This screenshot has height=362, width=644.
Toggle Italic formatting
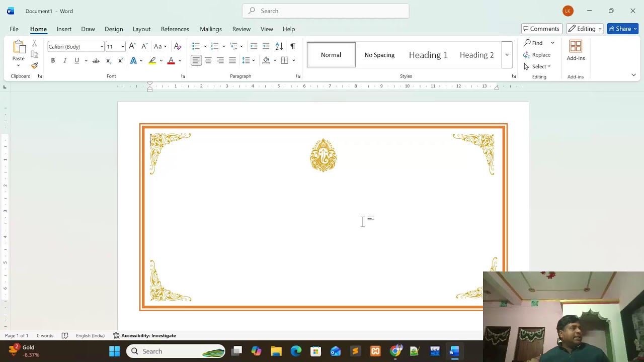[x=65, y=60]
